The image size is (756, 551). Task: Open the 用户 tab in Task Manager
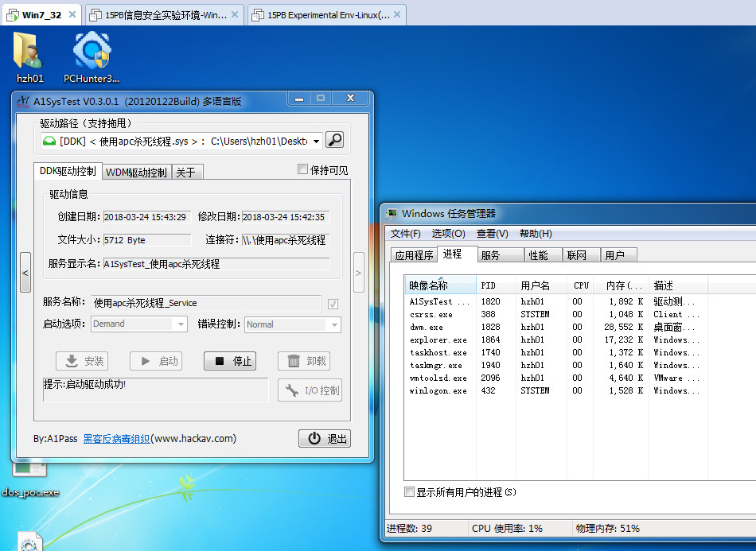pyautogui.click(x=618, y=255)
